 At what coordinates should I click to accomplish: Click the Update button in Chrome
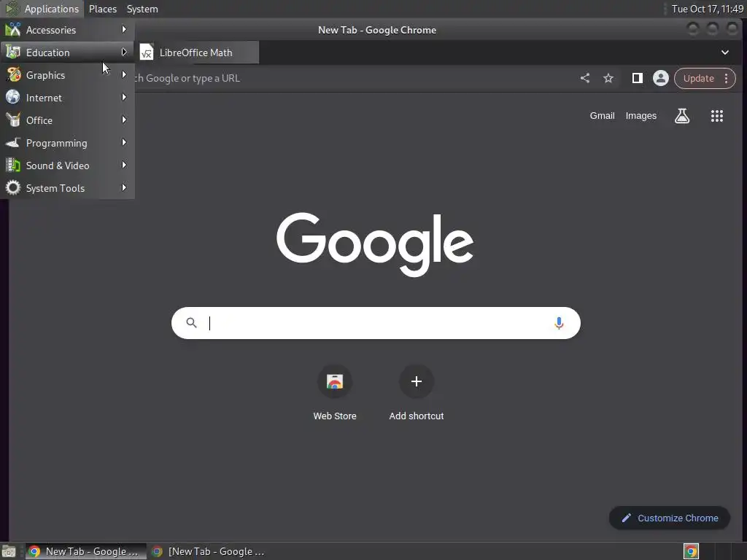pos(698,78)
